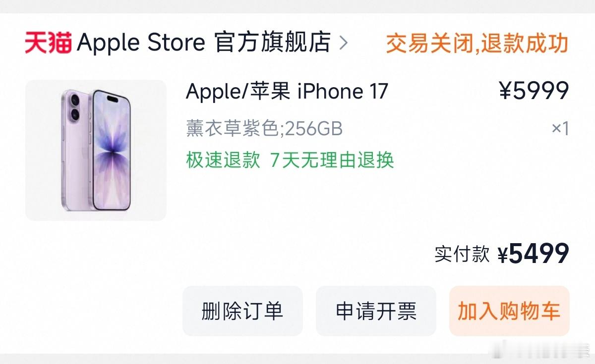Screen dimensions: 595x364
Task: Tap the ¥5499 paid amount
Action: 533,254
